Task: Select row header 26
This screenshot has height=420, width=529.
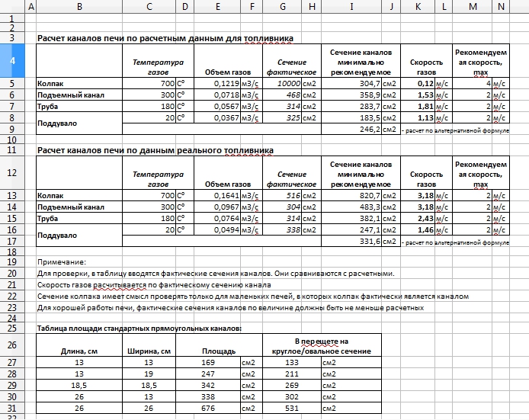Action: pyautogui.click(x=12, y=345)
